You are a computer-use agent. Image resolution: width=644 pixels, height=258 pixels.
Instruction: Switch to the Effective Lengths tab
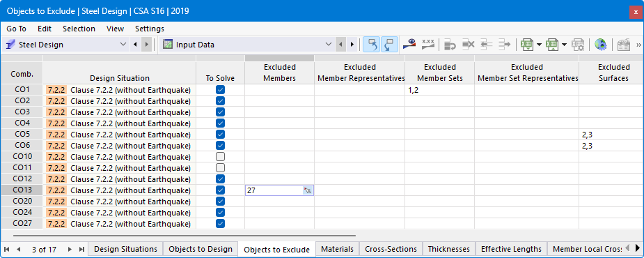click(x=511, y=249)
